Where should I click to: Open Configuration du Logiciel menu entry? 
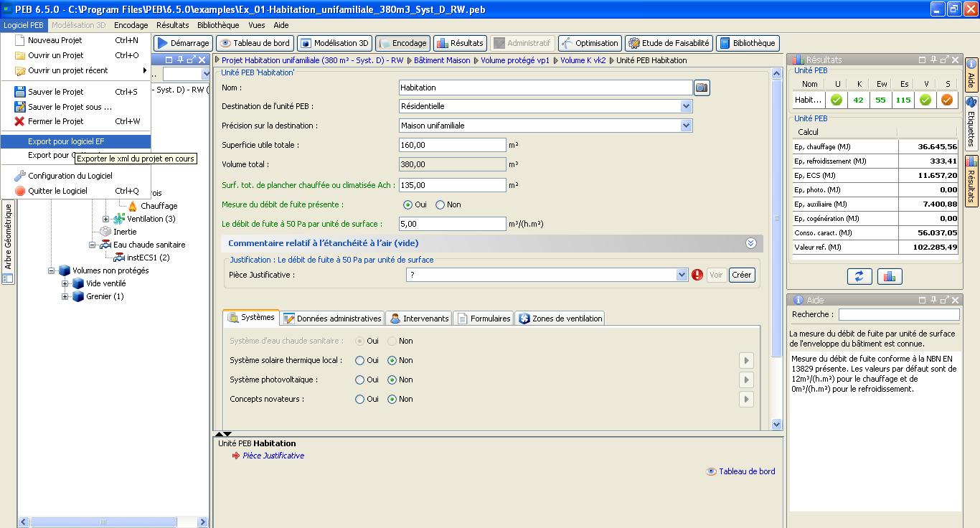[x=75, y=176]
